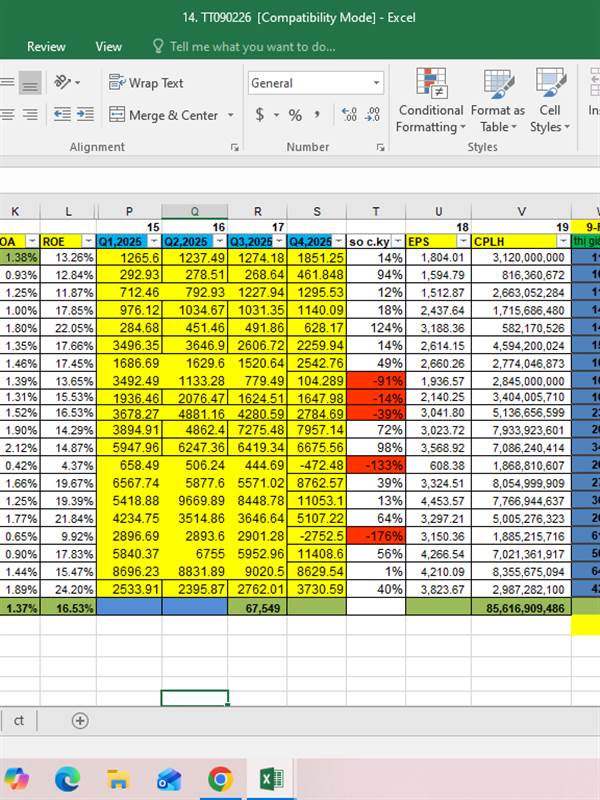This screenshot has height=800, width=600.
Task: Select column L header
Action: (68, 212)
